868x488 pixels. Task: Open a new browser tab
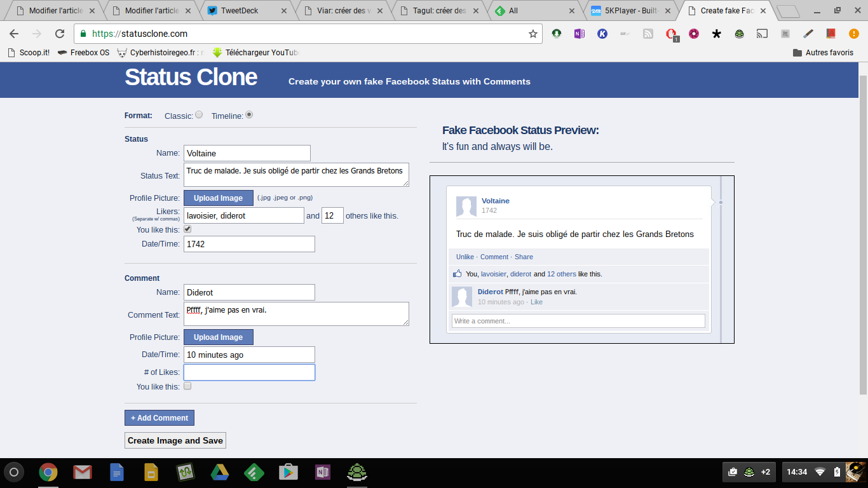[x=789, y=11]
